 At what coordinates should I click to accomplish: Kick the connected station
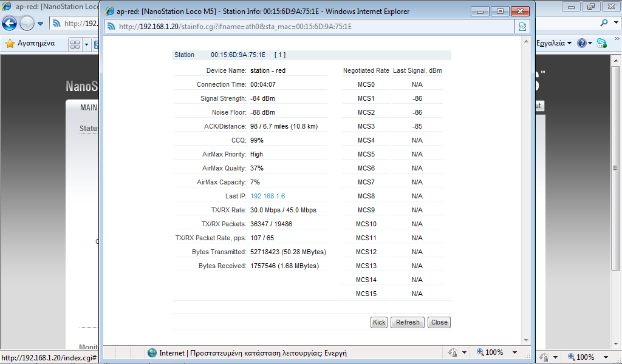coord(379,322)
